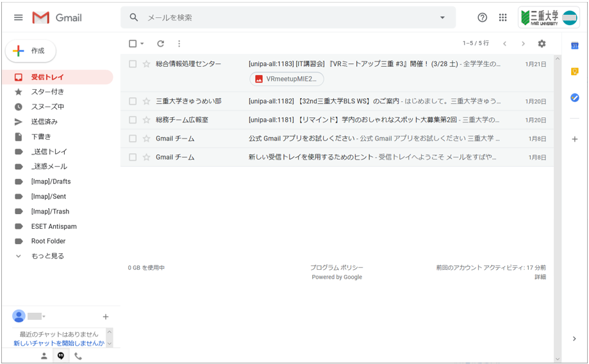Click the refresh icon
This screenshot has width=589, height=364.
click(160, 44)
